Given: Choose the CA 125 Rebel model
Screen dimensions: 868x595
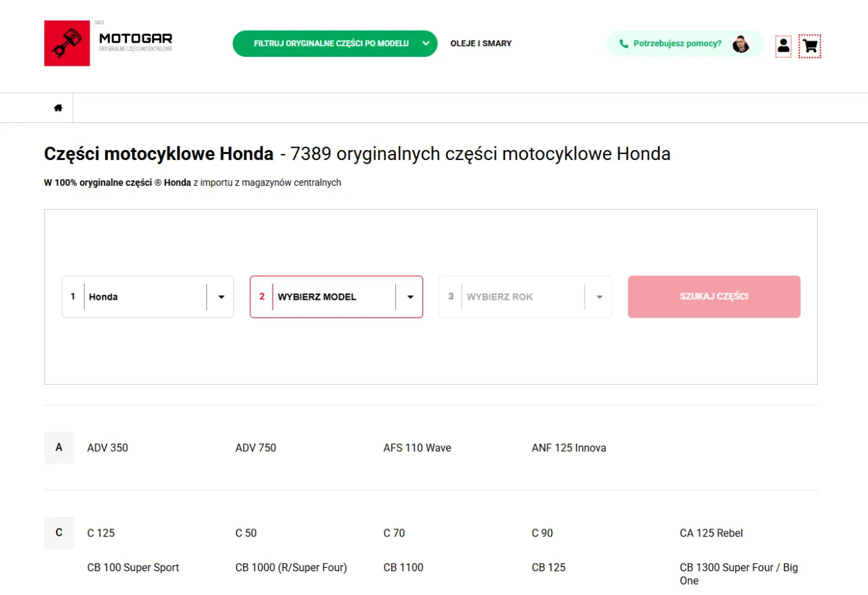Looking at the screenshot, I should tap(711, 533).
